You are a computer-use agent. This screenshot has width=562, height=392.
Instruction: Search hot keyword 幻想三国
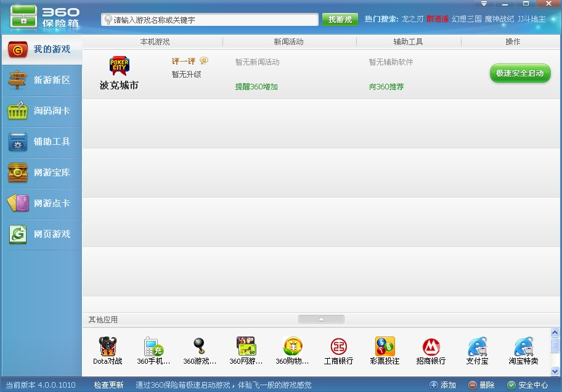click(x=466, y=19)
